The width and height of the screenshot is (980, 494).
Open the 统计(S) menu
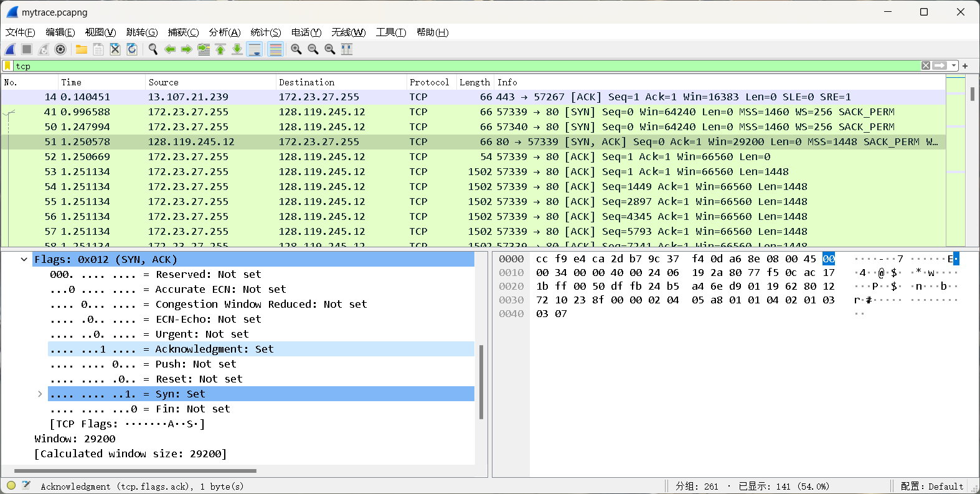coord(266,32)
